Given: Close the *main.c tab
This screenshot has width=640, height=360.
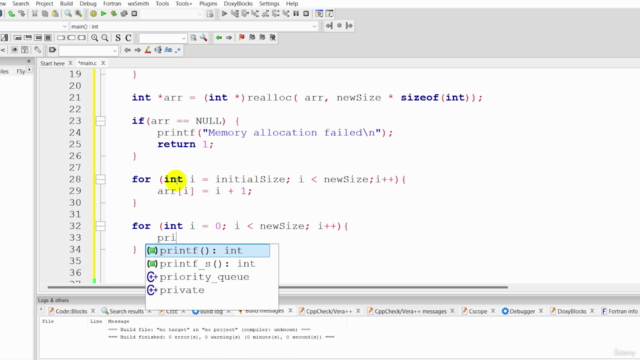Looking at the screenshot, I should pyautogui.click(x=103, y=63).
